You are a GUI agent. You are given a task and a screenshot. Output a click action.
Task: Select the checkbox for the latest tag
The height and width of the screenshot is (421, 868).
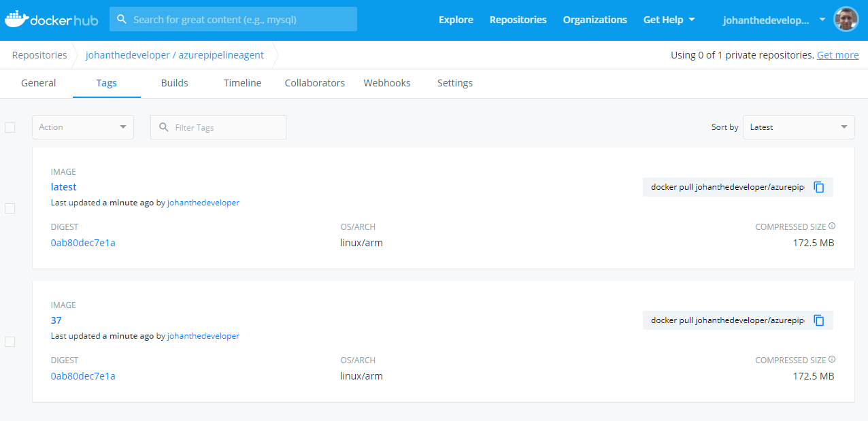(10, 208)
